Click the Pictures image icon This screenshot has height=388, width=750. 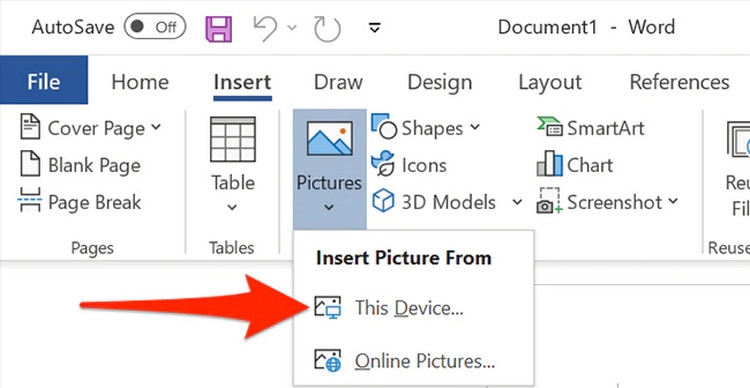point(330,139)
